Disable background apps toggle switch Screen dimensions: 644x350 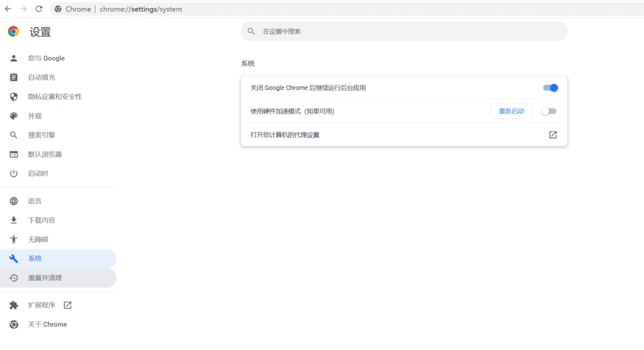point(550,88)
